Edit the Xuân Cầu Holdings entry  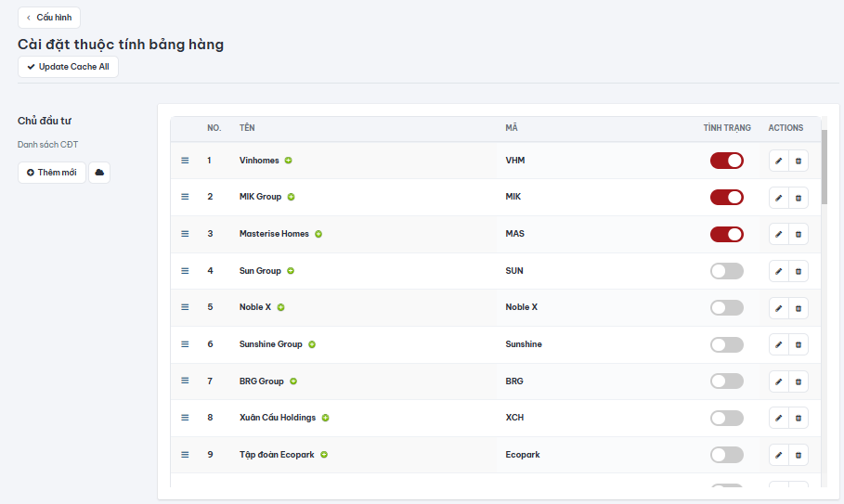click(778, 418)
